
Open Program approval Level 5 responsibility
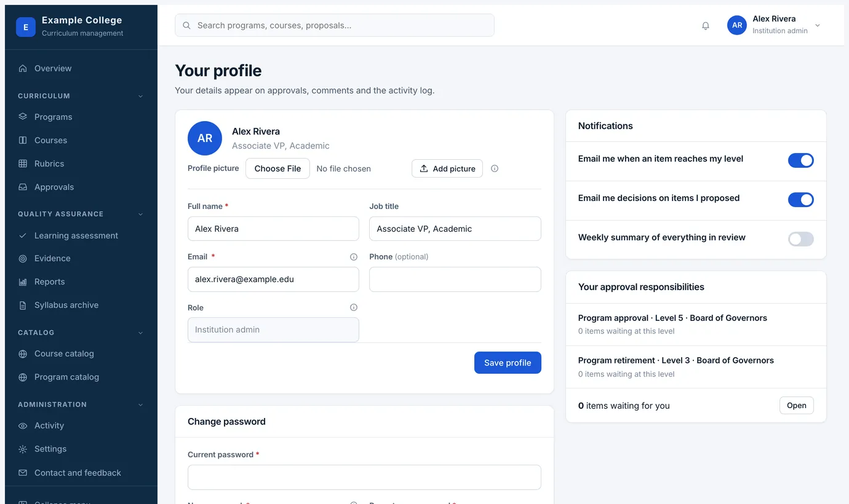click(x=696, y=325)
